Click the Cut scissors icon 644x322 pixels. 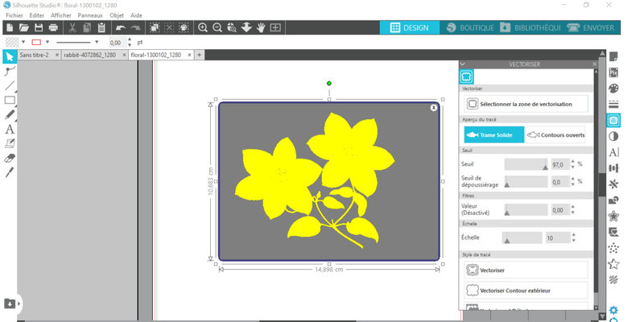point(72,27)
